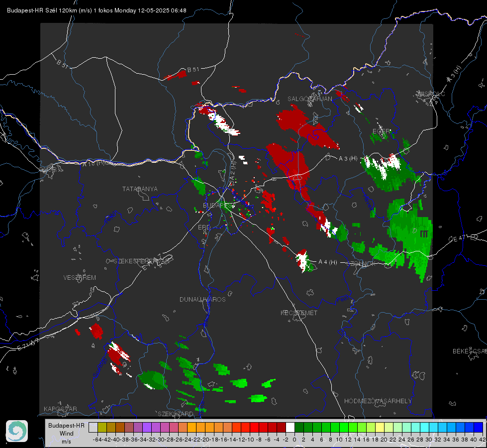Viewport: 487px width, 448px height.
Task: Select the olive swatch above the -64 label
Action: click(x=102, y=427)
